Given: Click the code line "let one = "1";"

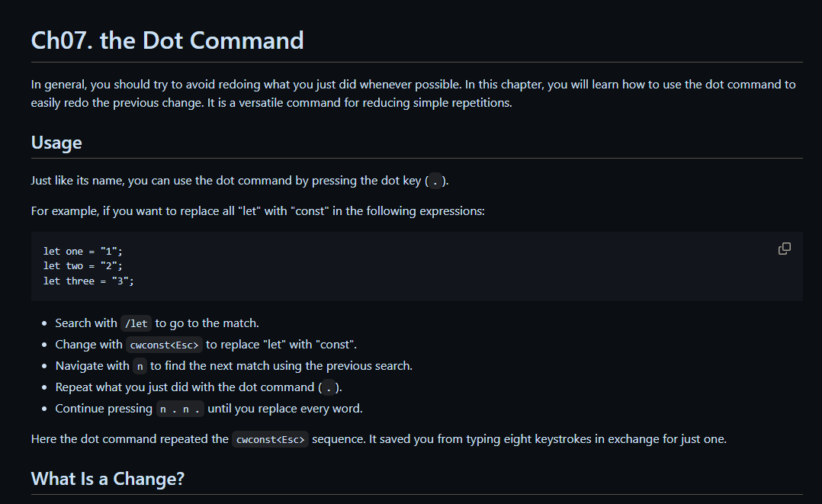Looking at the screenshot, I should pyautogui.click(x=82, y=251).
